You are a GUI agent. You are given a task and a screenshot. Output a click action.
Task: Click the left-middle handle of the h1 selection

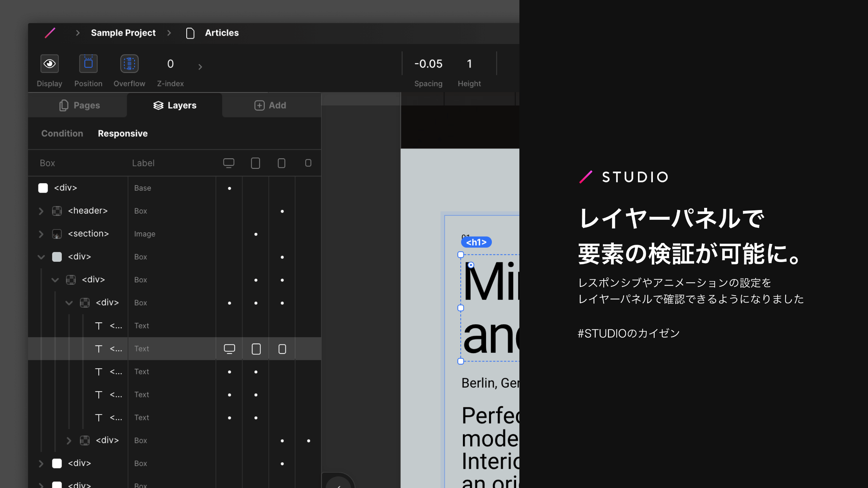[x=461, y=308]
